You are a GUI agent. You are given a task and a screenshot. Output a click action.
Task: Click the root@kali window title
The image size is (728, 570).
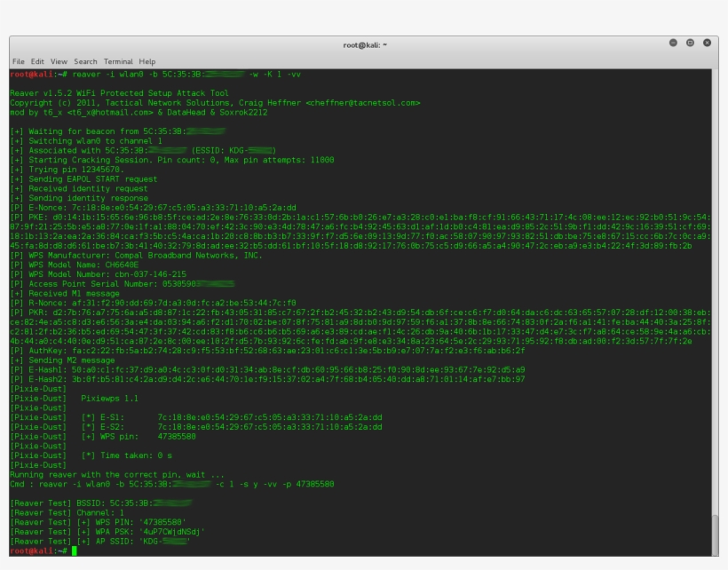point(365,45)
